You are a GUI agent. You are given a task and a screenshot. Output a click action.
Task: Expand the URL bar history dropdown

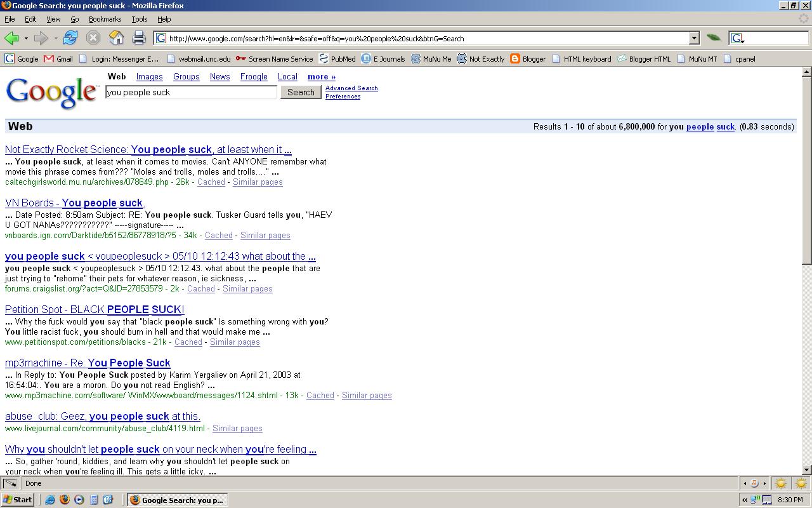694,38
